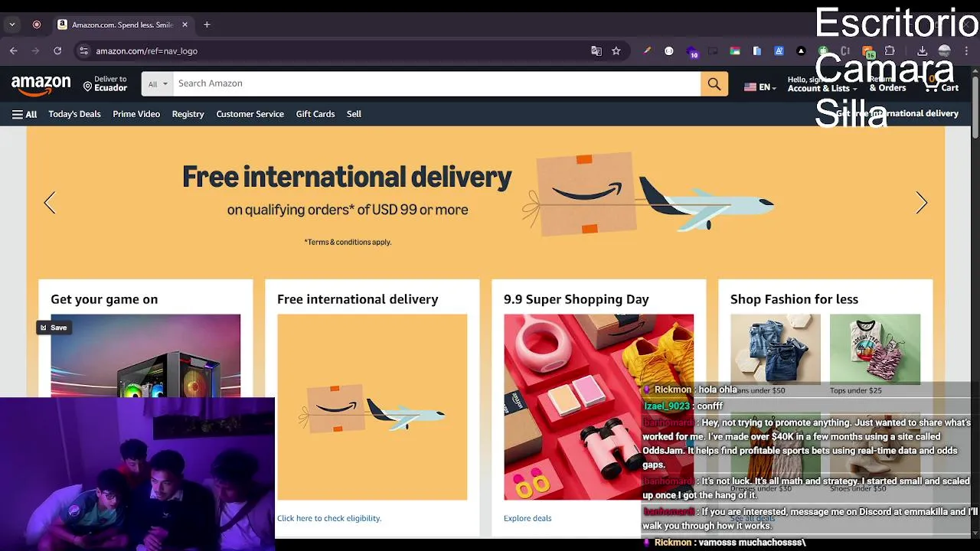This screenshot has height=551, width=980.
Task: Click the browser address bar URL
Action: 146,51
